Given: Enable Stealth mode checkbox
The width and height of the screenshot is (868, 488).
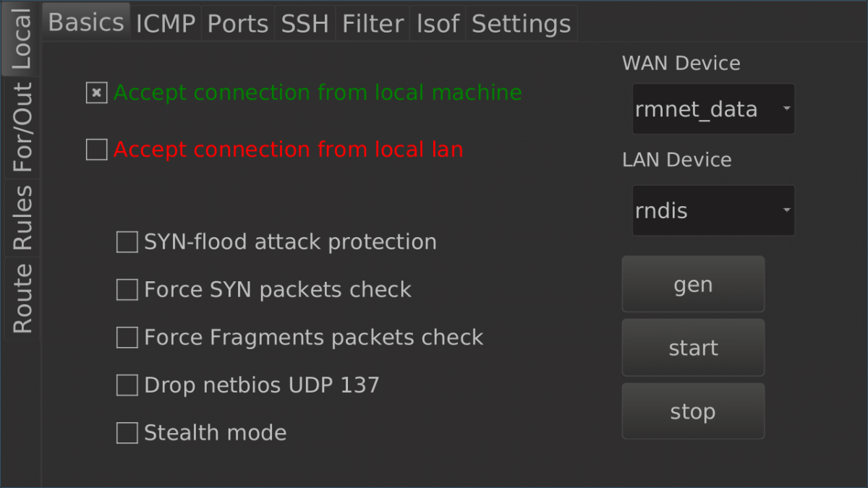Looking at the screenshot, I should pos(127,433).
